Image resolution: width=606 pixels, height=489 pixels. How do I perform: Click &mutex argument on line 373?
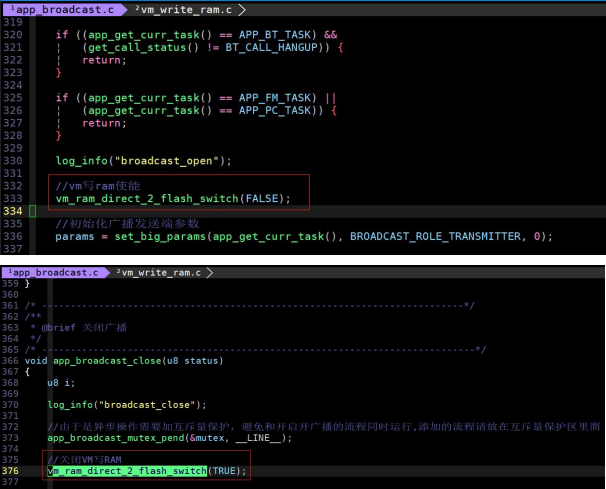pos(207,438)
